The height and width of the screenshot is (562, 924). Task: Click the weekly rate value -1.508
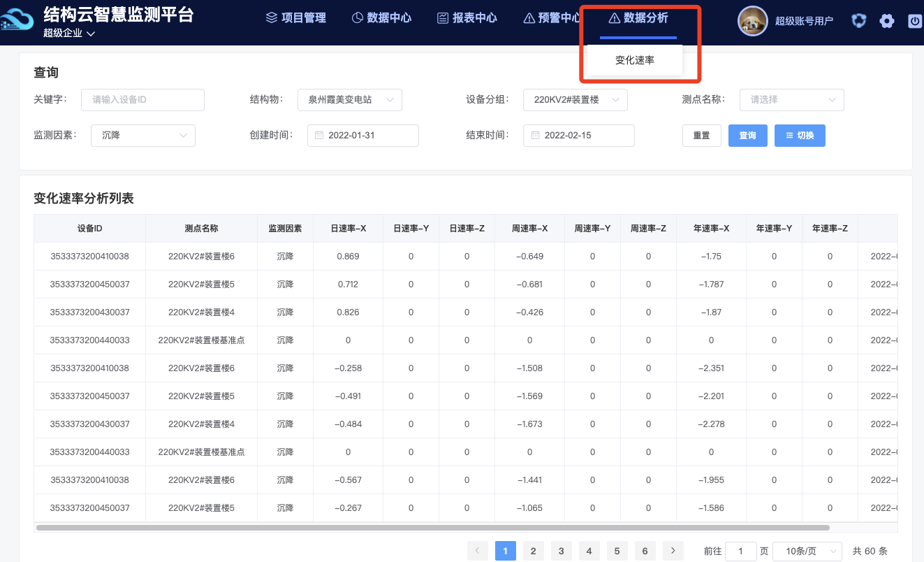[x=529, y=368]
